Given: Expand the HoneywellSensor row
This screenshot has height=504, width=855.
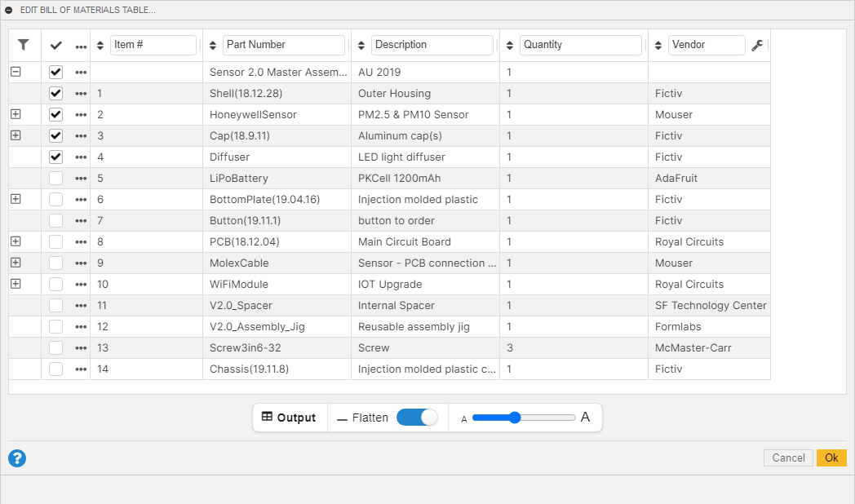Looking at the screenshot, I should pos(16,114).
